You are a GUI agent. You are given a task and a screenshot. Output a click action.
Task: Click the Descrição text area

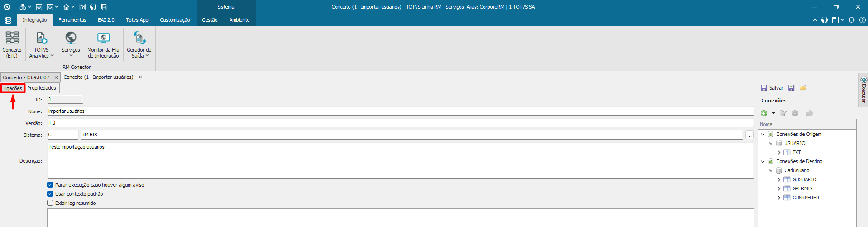click(x=400, y=160)
